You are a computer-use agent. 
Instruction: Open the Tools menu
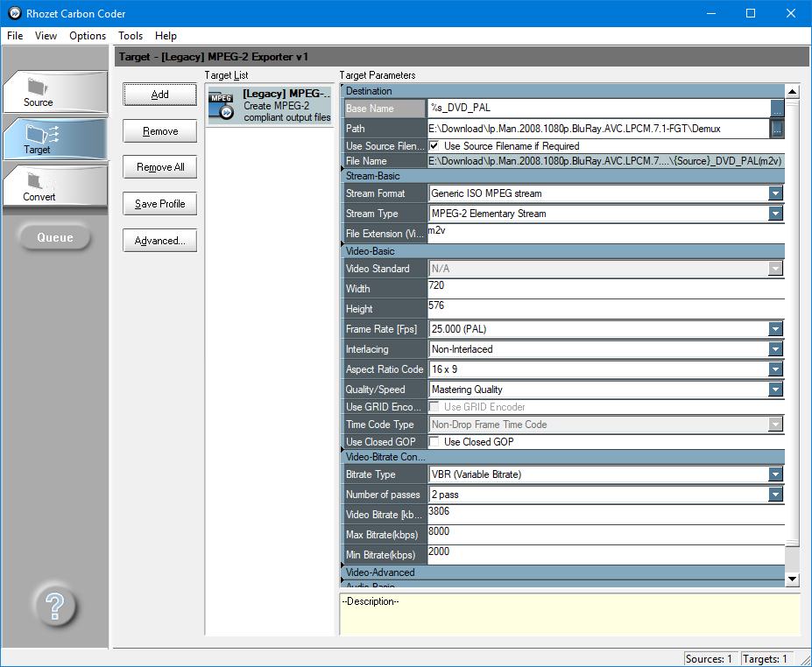pyautogui.click(x=130, y=36)
